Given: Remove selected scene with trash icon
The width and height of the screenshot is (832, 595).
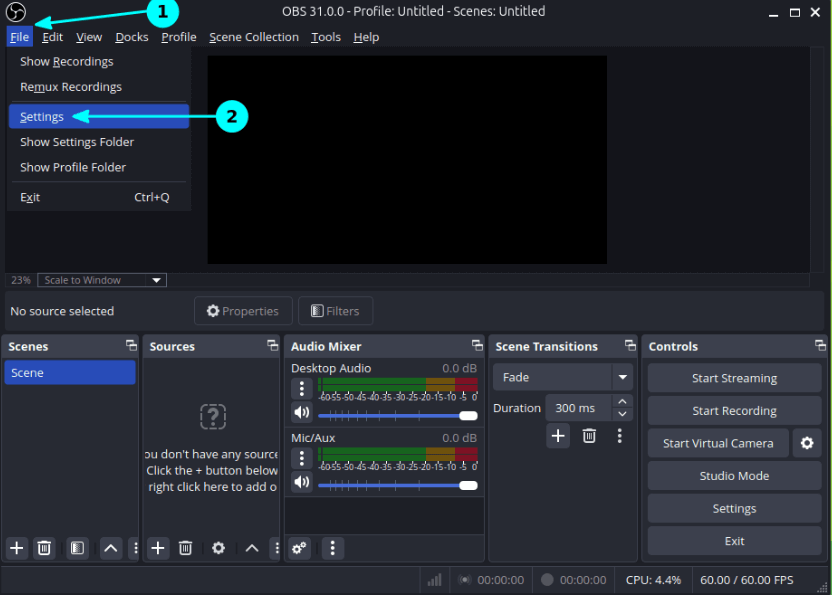Looking at the screenshot, I should 45,548.
